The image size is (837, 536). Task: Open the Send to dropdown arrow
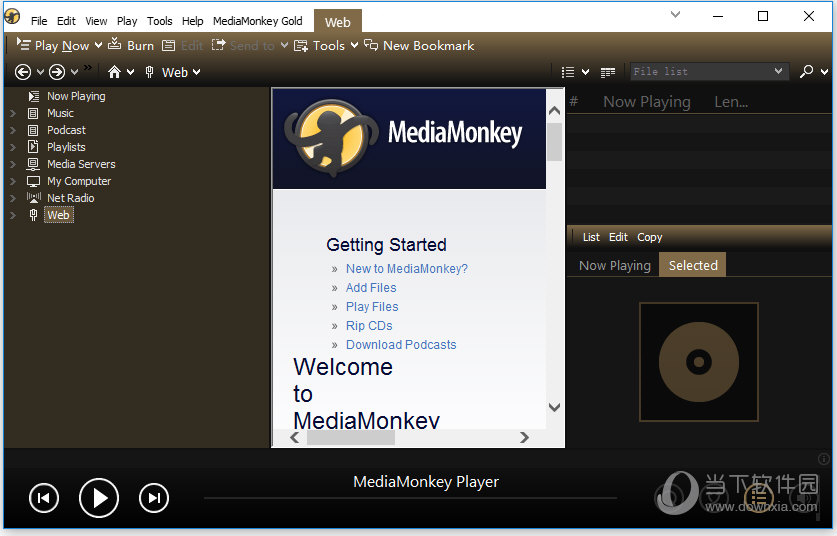pos(285,45)
